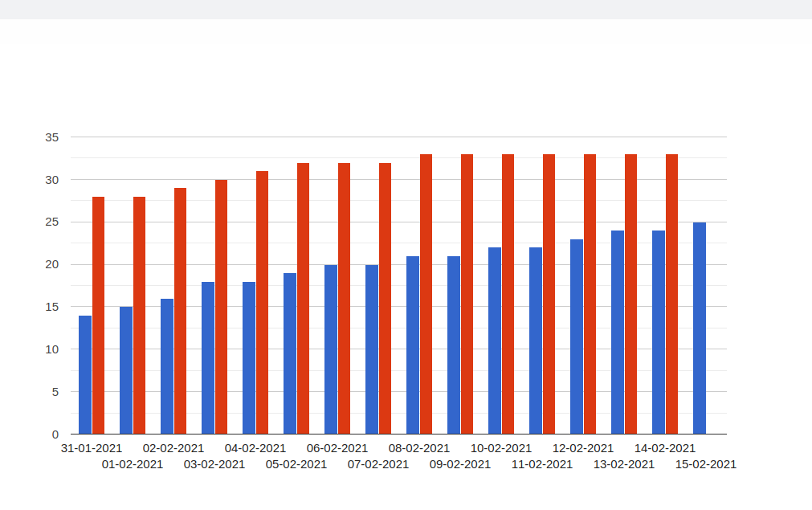Screen dimensions: 812x510
Task: Click the 15-02-2021 x-axis date label
Action: 706,464
